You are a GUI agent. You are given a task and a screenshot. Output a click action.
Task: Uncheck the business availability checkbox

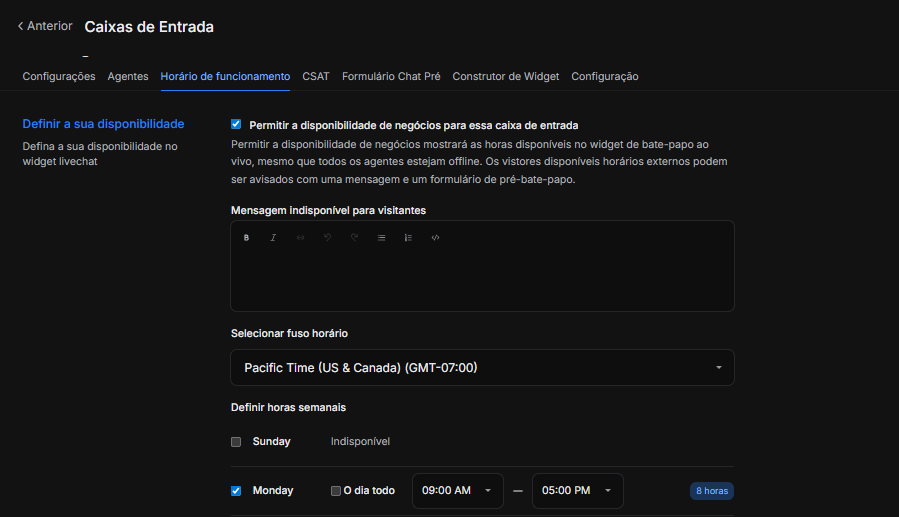tap(236, 125)
